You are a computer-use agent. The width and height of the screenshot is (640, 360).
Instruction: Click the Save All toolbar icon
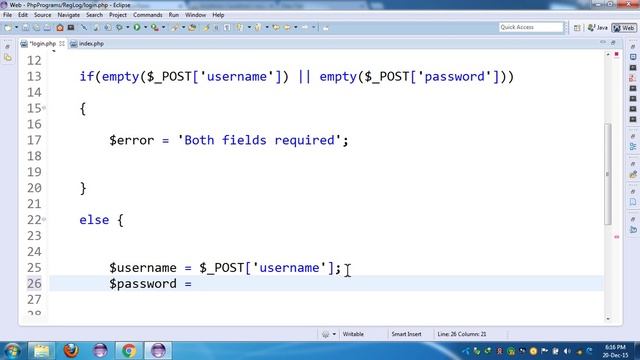coord(36,27)
